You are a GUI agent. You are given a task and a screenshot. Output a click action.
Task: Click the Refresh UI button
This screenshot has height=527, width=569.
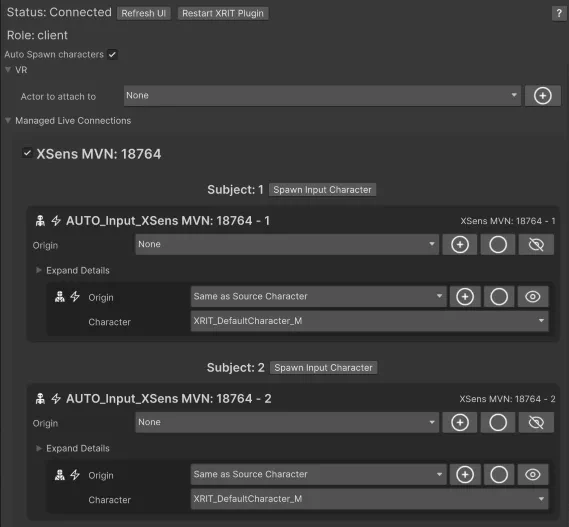[144, 13]
